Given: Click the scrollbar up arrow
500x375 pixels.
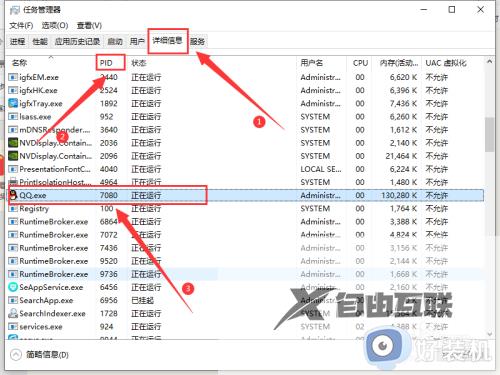Looking at the screenshot, I should coord(489,61).
